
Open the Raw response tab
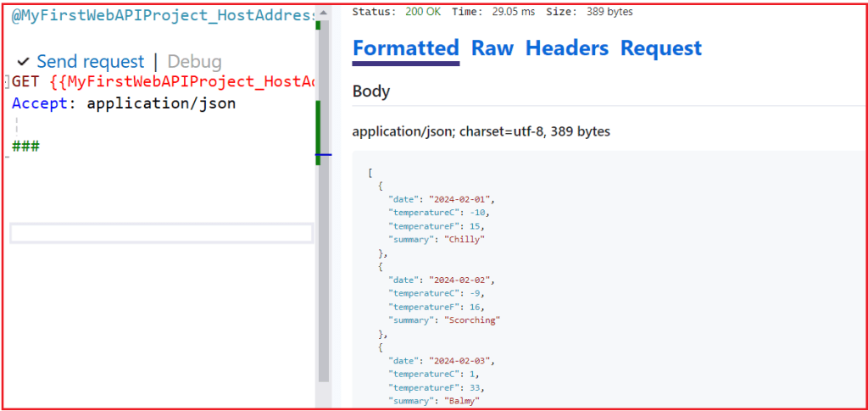coord(492,48)
